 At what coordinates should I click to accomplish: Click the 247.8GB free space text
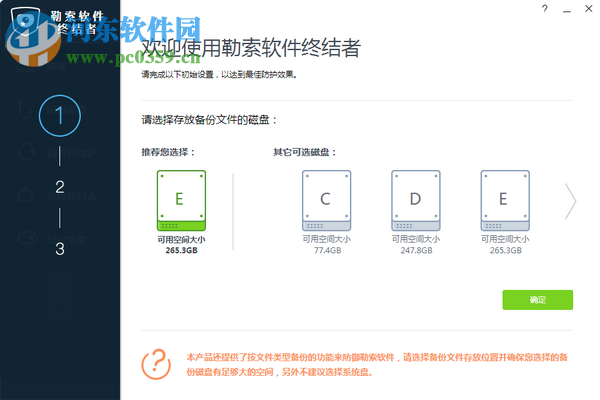pyautogui.click(x=416, y=250)
